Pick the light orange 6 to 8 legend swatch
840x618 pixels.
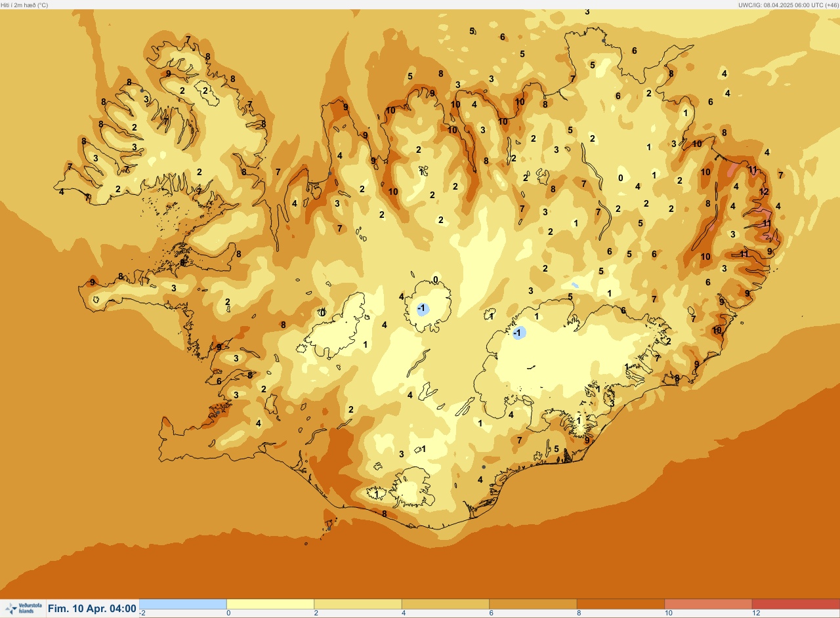[533, 604]
